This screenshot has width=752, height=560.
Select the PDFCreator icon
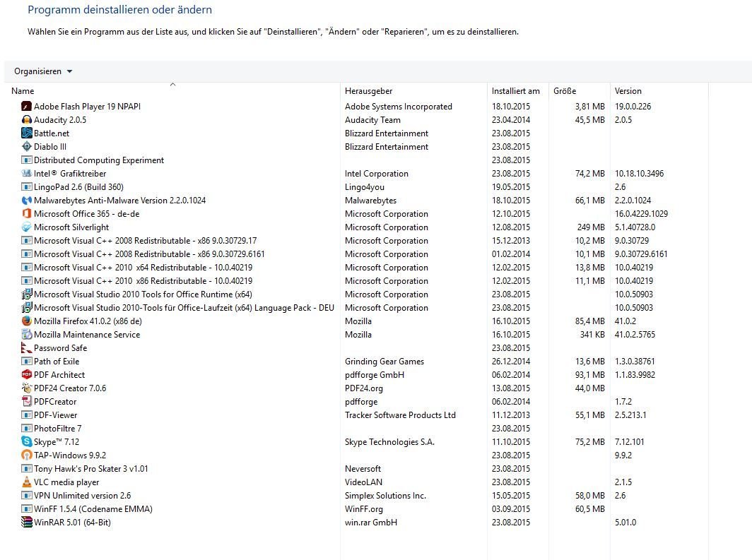(27, 401)
